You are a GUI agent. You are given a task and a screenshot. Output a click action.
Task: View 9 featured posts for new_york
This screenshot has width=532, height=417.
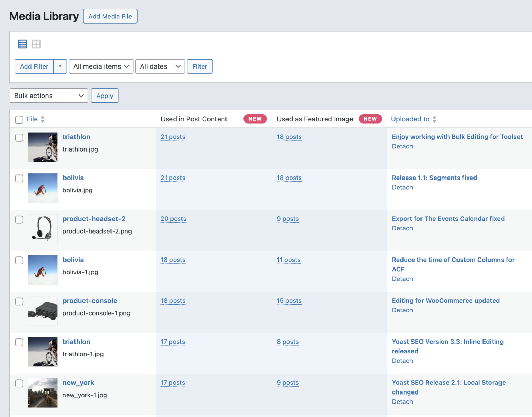click(x=287, y=383)
